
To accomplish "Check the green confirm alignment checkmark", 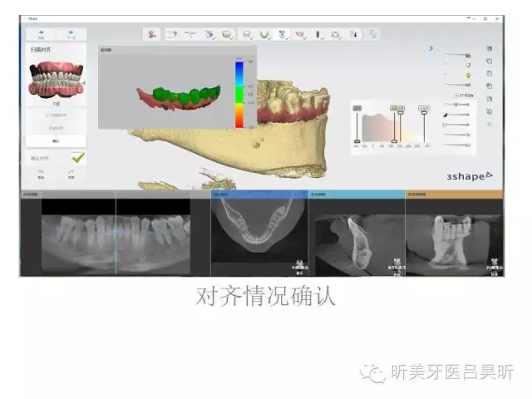I will coord(77,157).
